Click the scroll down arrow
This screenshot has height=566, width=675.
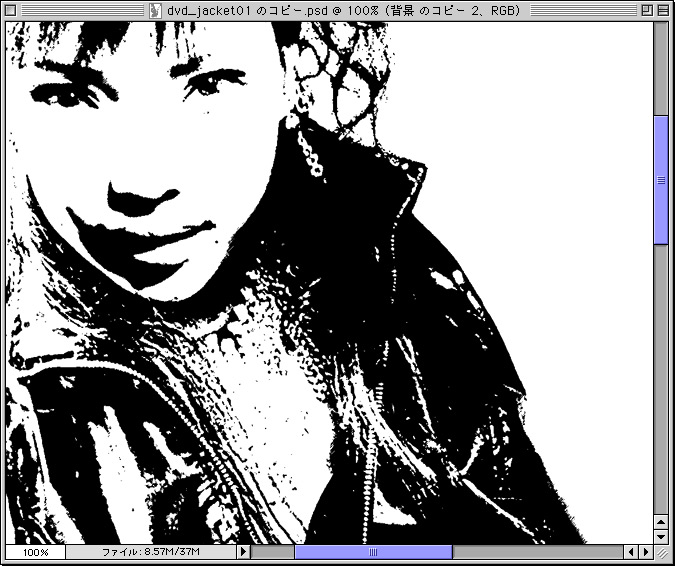coord(661,535)
